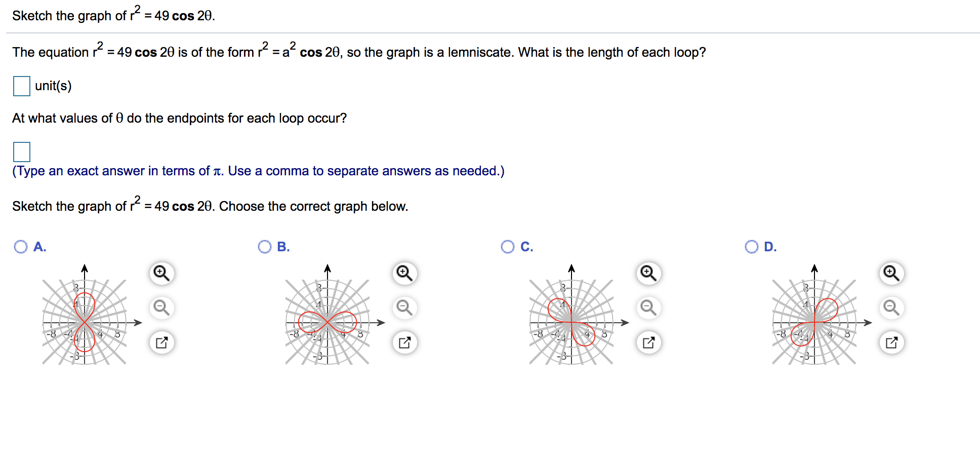Click the lemniscate plot under choice D
Screen dimensions: 980x456
[814, 323]
